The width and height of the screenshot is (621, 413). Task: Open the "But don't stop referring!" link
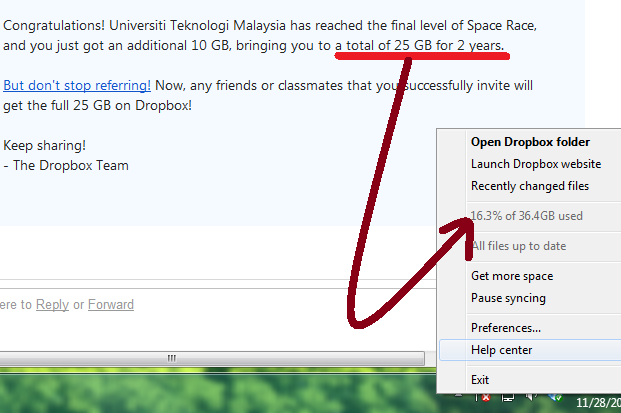(x=77, y=85)
